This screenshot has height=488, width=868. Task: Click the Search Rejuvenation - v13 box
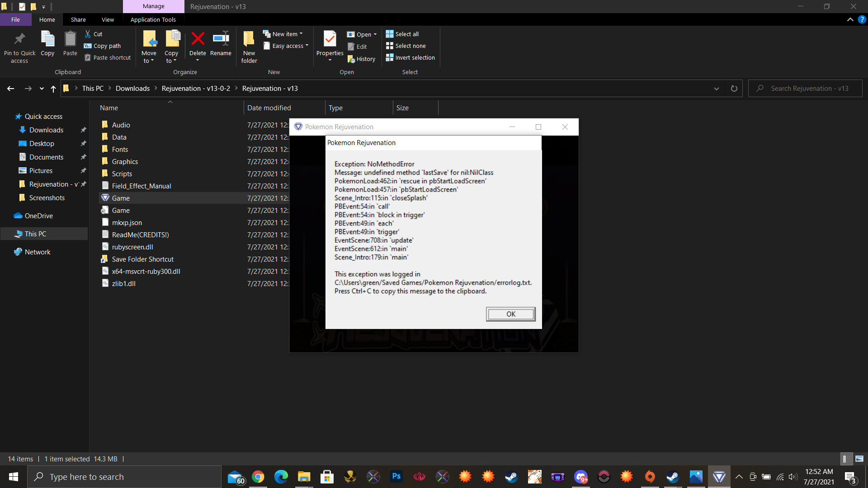coord(805,88)
